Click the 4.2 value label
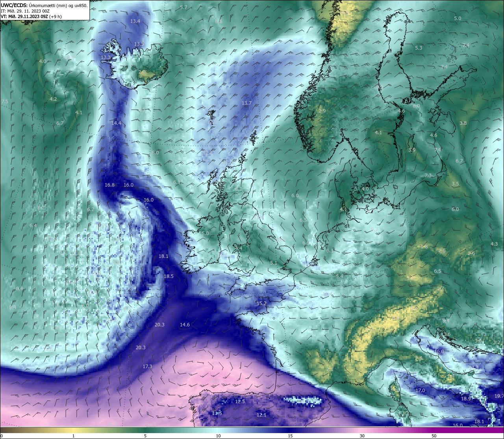 point(53,99)
